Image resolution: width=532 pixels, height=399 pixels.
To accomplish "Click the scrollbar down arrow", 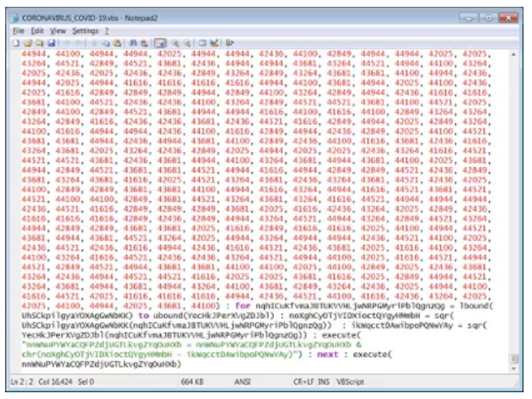I will point(513,369).
